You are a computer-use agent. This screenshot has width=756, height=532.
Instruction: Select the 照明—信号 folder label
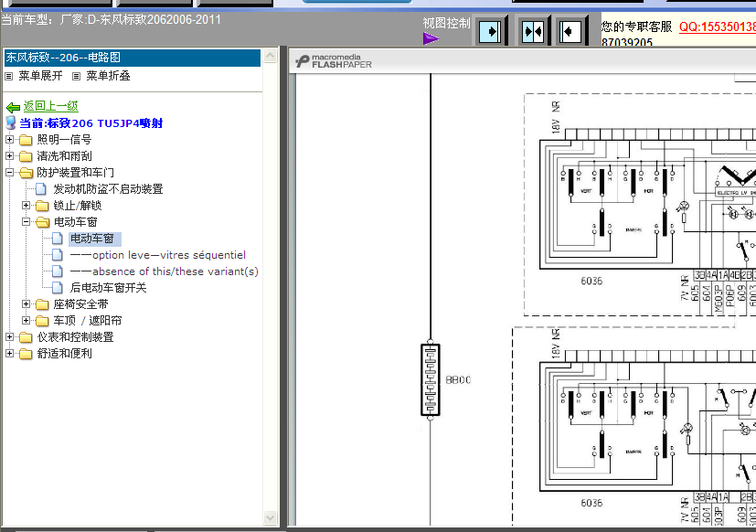64,140
